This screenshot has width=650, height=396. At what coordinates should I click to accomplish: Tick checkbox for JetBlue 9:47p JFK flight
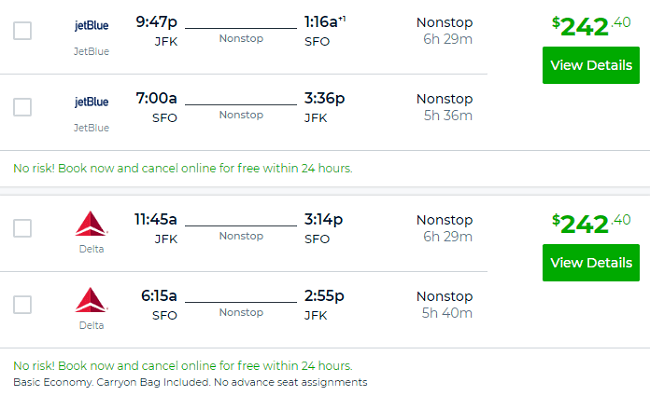click(x=22, y=31)
